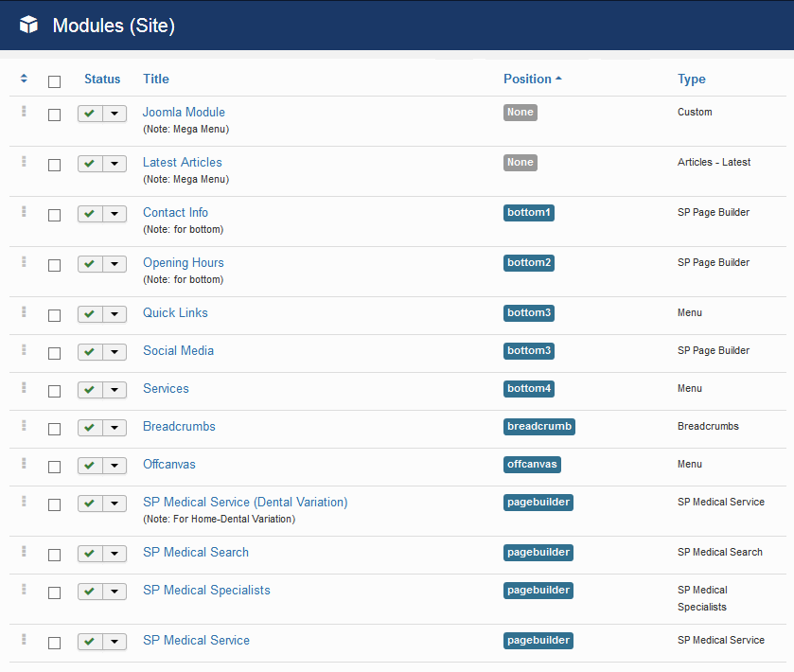The image size is (794, 672).
Task: Click the drag handle beside Joomla Module
Action: pos(23,113)
